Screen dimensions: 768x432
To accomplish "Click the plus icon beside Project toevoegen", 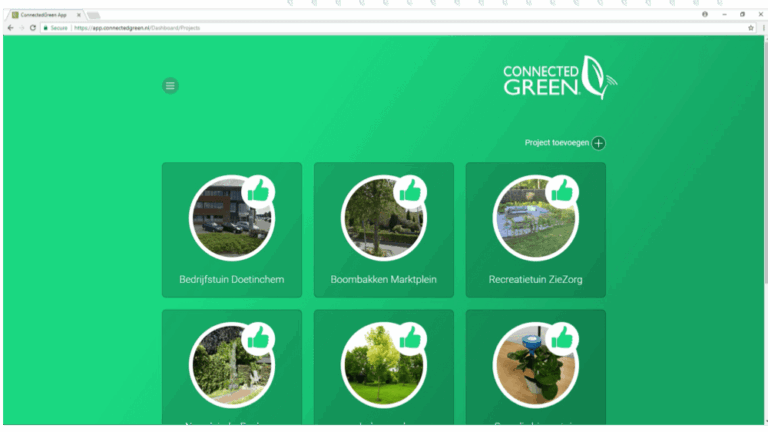I will pos(598,143).
